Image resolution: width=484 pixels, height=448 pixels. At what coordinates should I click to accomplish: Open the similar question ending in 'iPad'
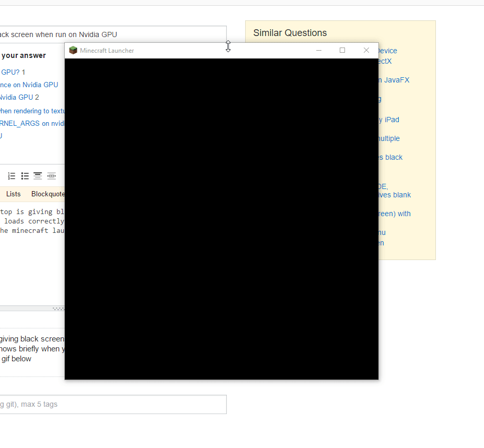tap(389, 120)
